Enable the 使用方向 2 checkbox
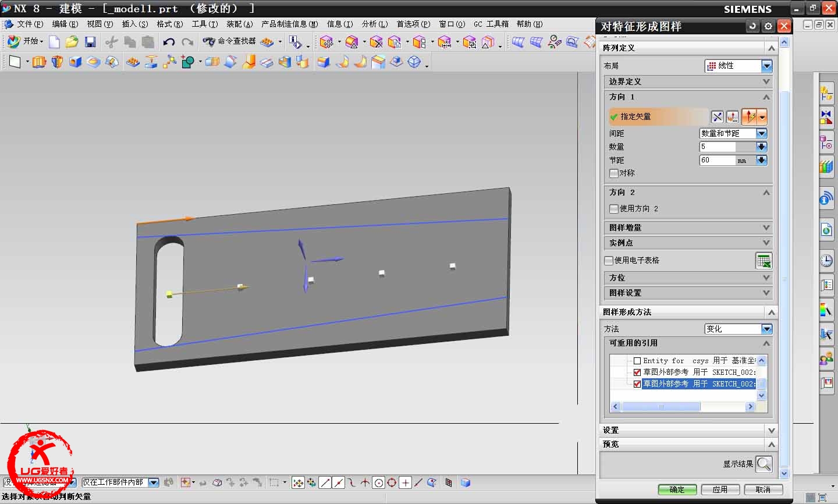This screenshot has height=504, width=838. pyautogui.click(x=613, y=208)
